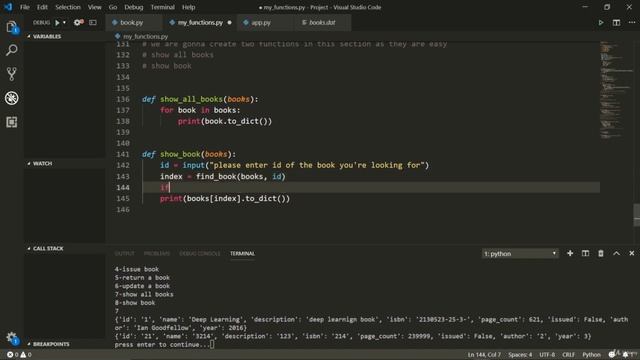Click 'Spaces: 4' indentation setting

520,355
